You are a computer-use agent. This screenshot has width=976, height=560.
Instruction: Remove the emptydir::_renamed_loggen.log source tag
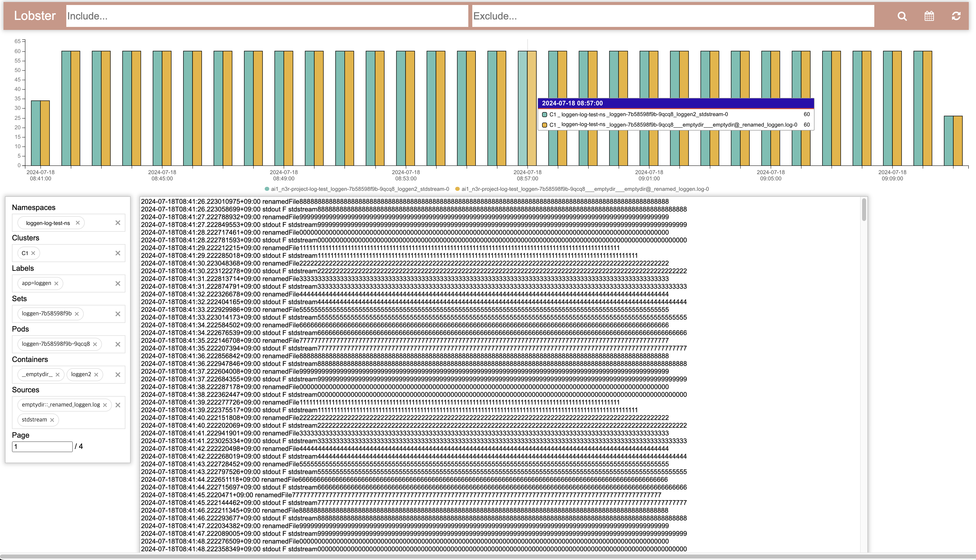pyautogui.click(x=105, y=405)
